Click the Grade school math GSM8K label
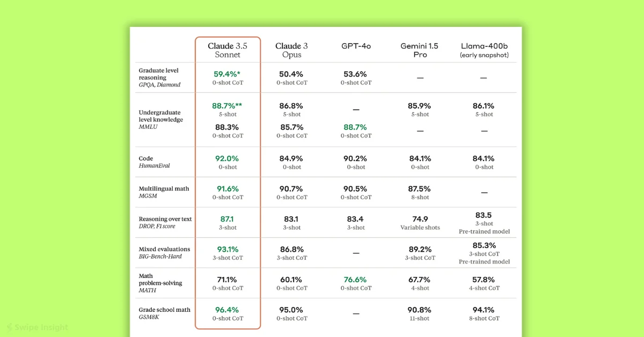Image resolution: width=644 pixels, height=337 pixels. click(164, 313)
